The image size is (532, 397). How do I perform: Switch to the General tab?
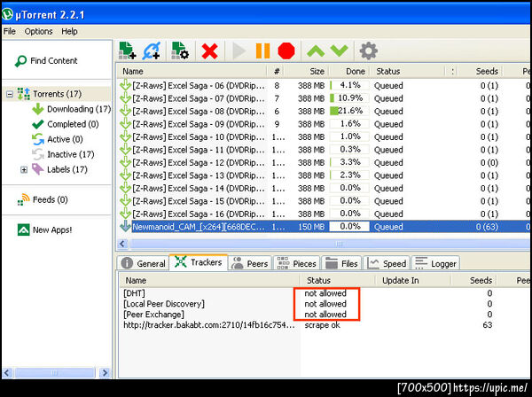tap(143, 263)
